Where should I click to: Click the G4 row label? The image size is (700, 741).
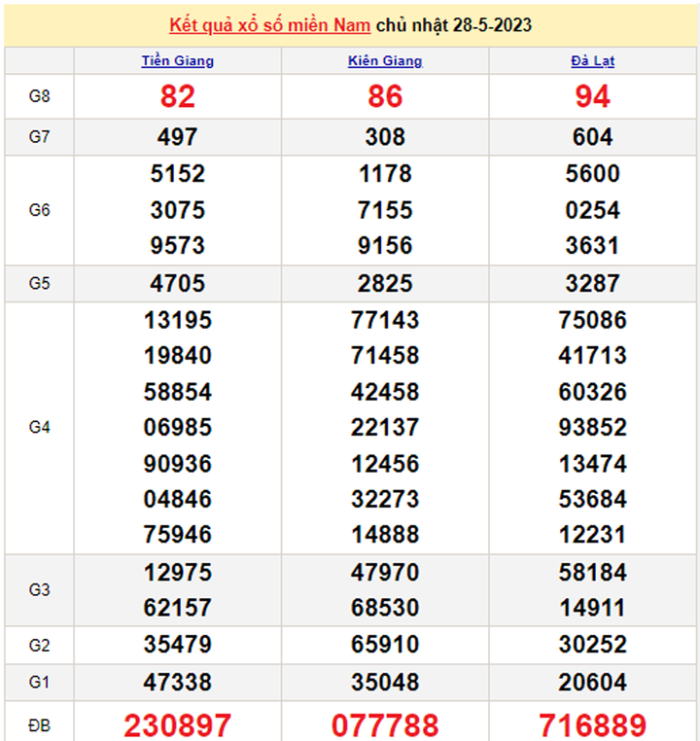(39, 427)
